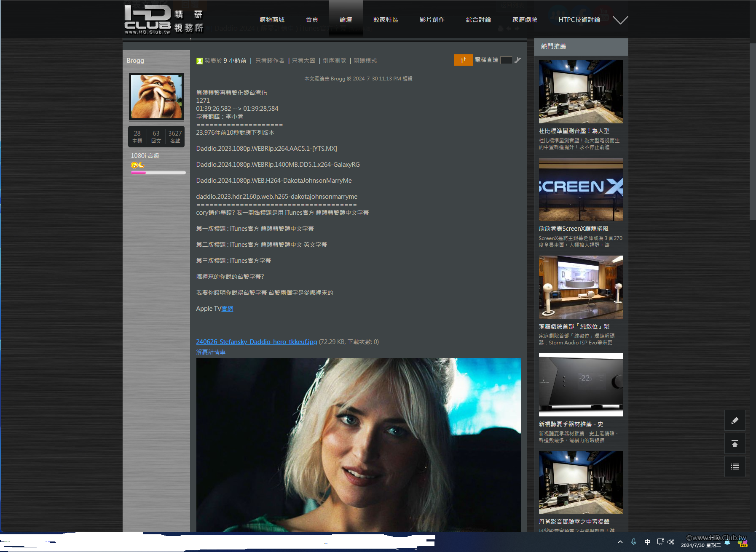The width and height of the screenshot is (756, 552).
Task: Enable 閱讀模式 reading mode
Action: [365, 61]
